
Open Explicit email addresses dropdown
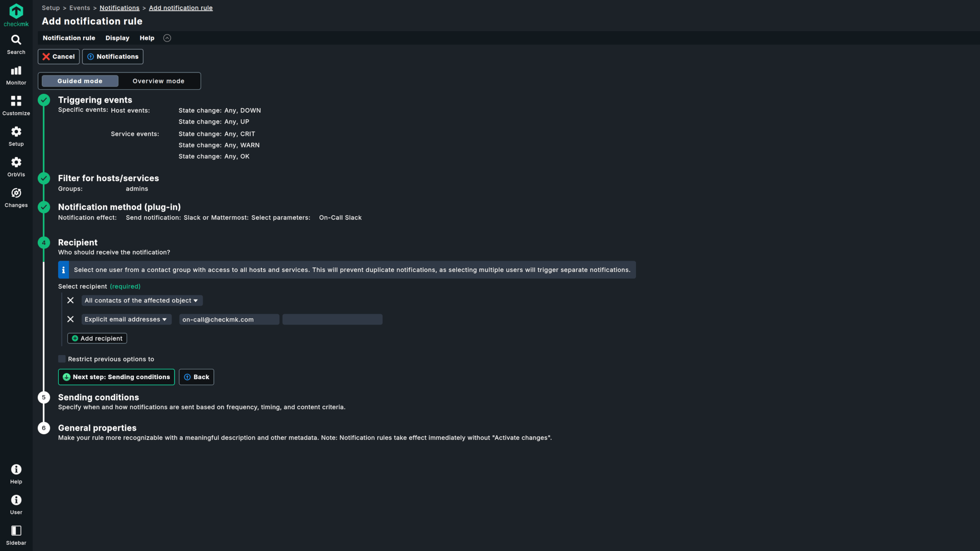tap(126, 319)
